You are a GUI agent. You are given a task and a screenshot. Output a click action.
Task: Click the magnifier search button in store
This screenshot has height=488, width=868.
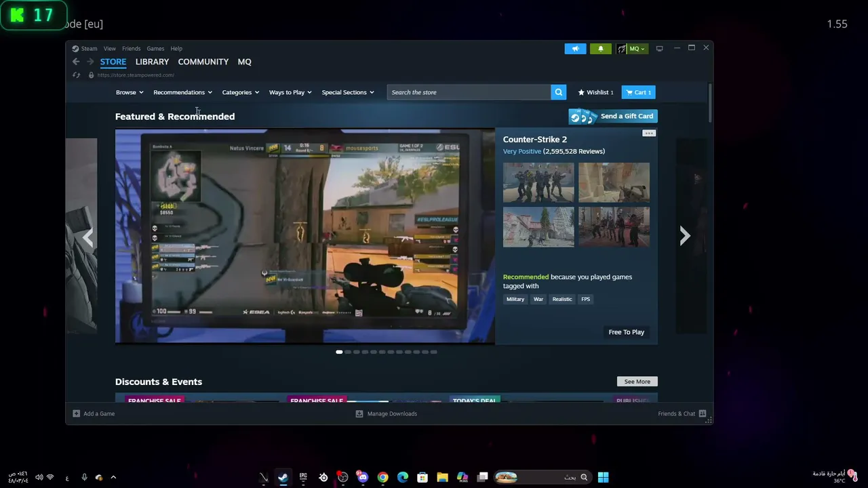[559, 92]
